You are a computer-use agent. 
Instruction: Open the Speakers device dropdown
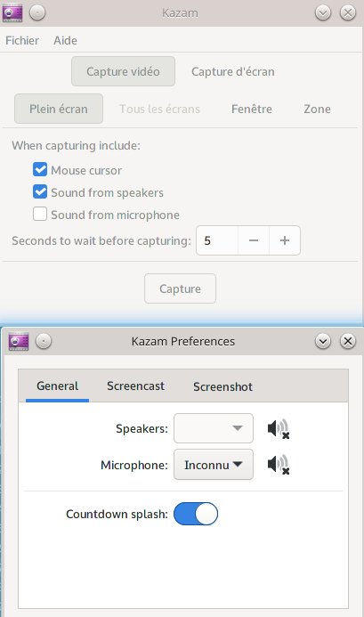(214, 428)
